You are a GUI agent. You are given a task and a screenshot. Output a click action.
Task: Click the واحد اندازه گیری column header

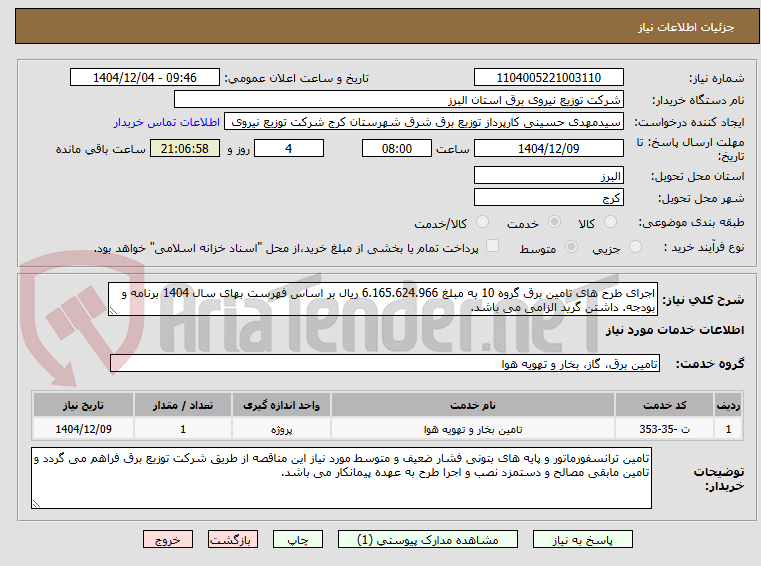pos(281,405)
